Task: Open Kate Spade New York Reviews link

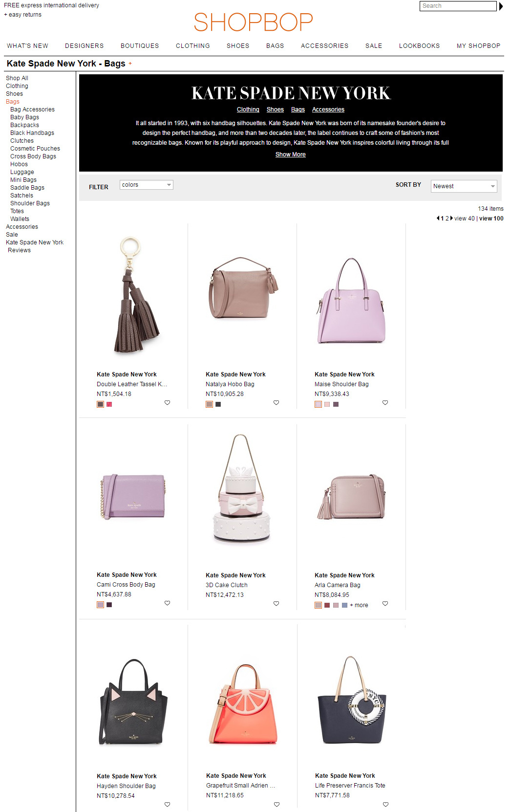Action: pos(35,246)
